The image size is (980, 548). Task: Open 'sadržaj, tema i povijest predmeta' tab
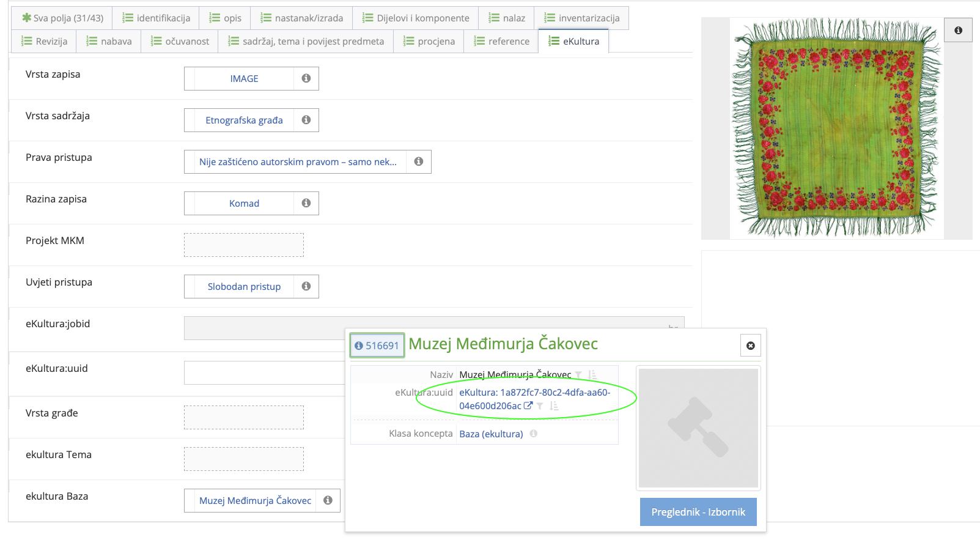(x=306, y=41)
